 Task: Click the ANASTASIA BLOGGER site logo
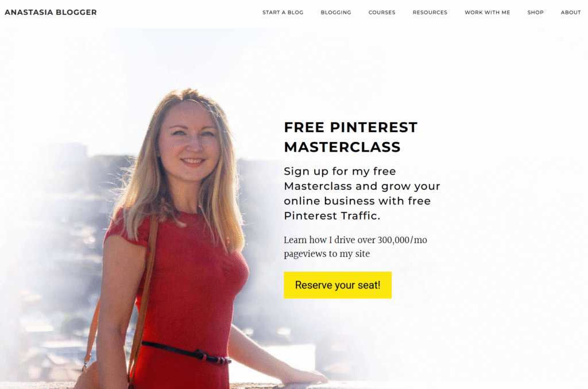(x=51, y=13)
